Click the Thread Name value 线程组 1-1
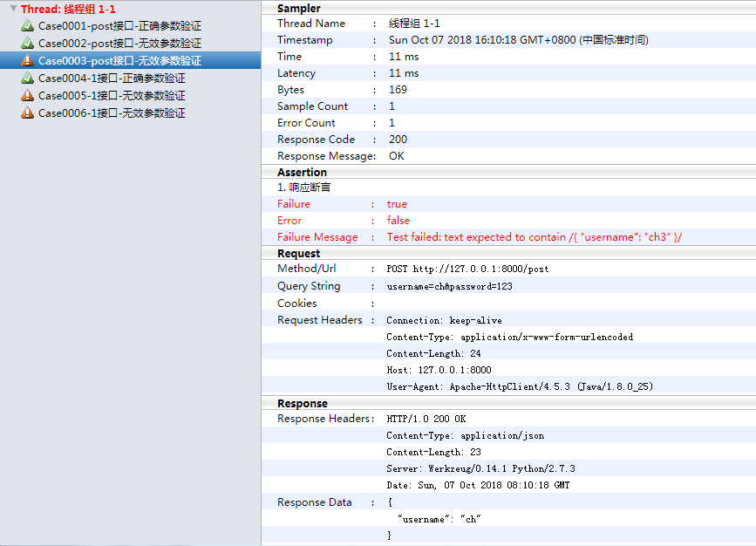The height and width of the screenshot is (546, 756). pyautogui.click(x=414, y=24)
